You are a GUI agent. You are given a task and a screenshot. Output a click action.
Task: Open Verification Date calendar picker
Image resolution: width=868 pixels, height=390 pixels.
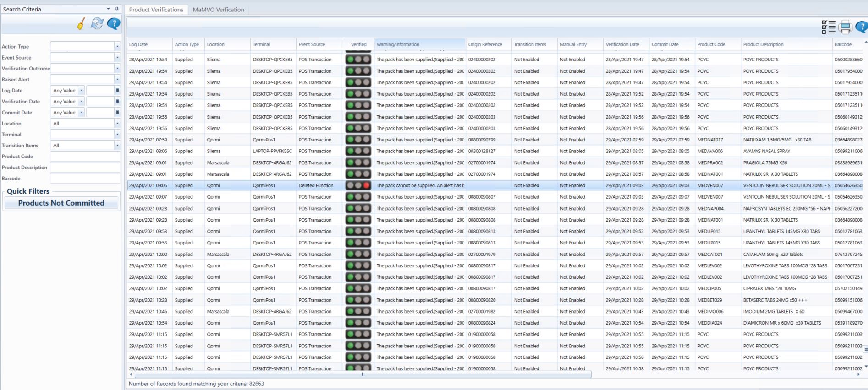coord(117,101)
